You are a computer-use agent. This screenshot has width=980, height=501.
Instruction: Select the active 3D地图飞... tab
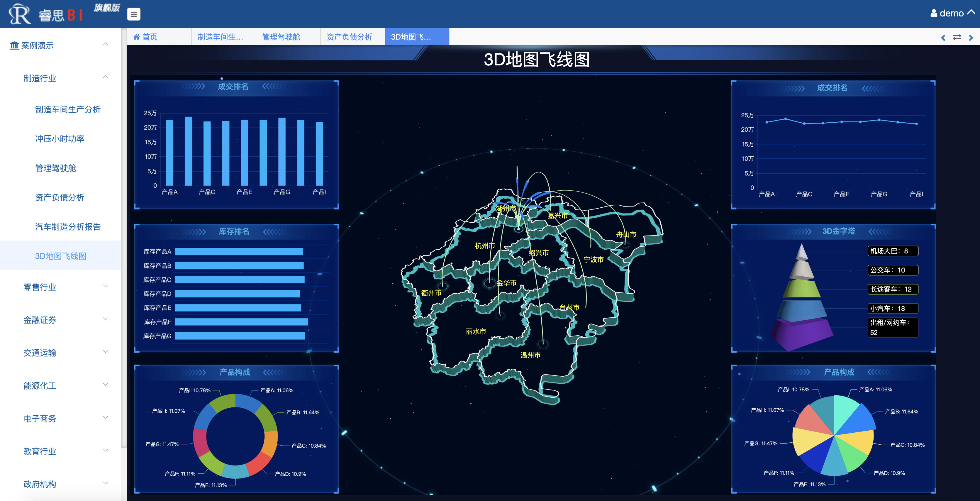(417, 37)
